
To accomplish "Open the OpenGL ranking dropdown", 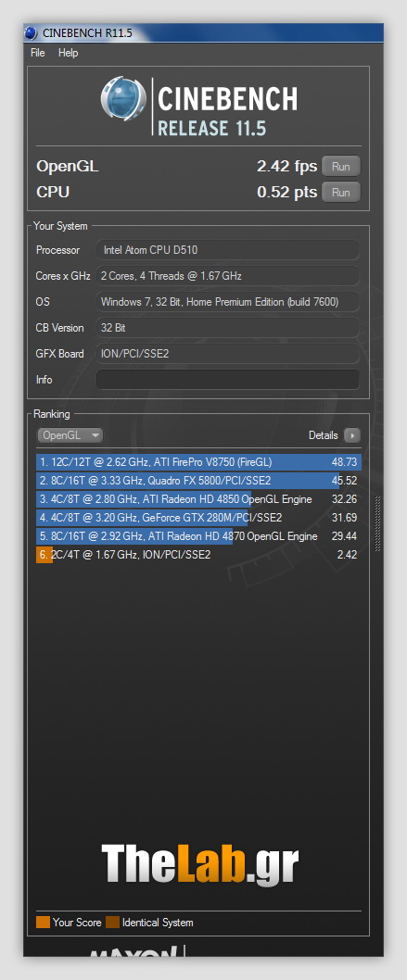I will click(70, 435).
